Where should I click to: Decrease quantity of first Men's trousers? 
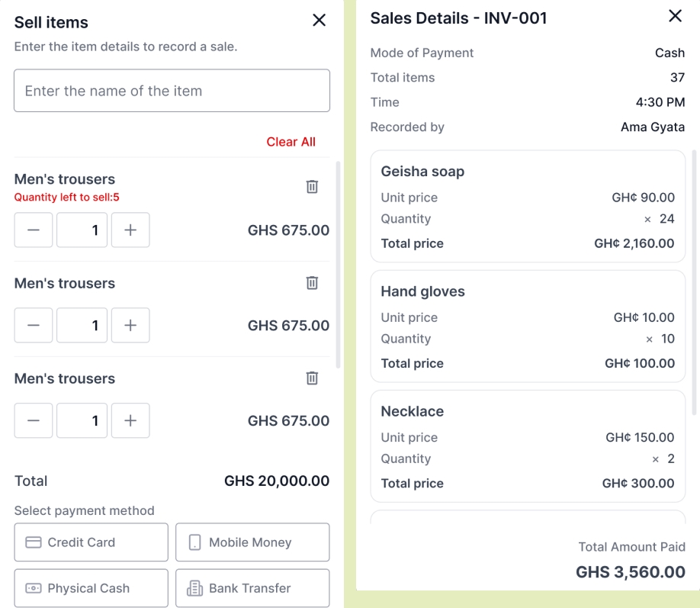34,230
